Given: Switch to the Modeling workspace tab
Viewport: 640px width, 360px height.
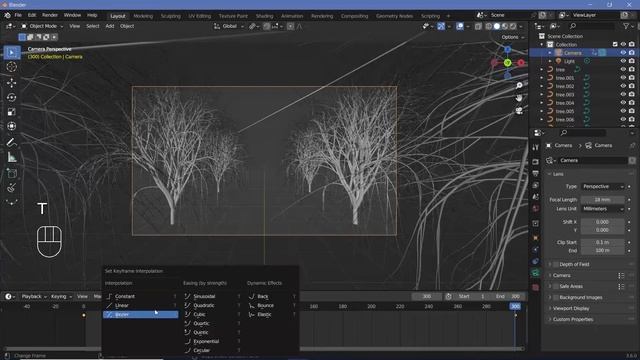Looking at the screenshot, I should coord(143,16).
